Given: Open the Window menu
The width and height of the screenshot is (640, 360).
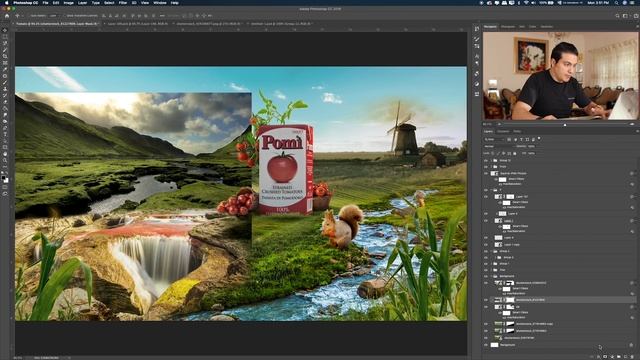Looking at the screenshot, I should [x=160, y=3].
